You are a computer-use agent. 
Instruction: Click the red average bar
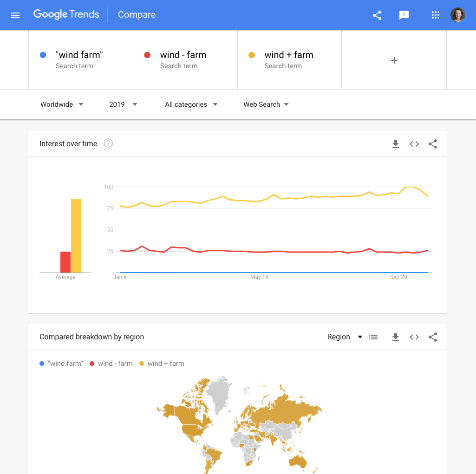tap(65, 262)
